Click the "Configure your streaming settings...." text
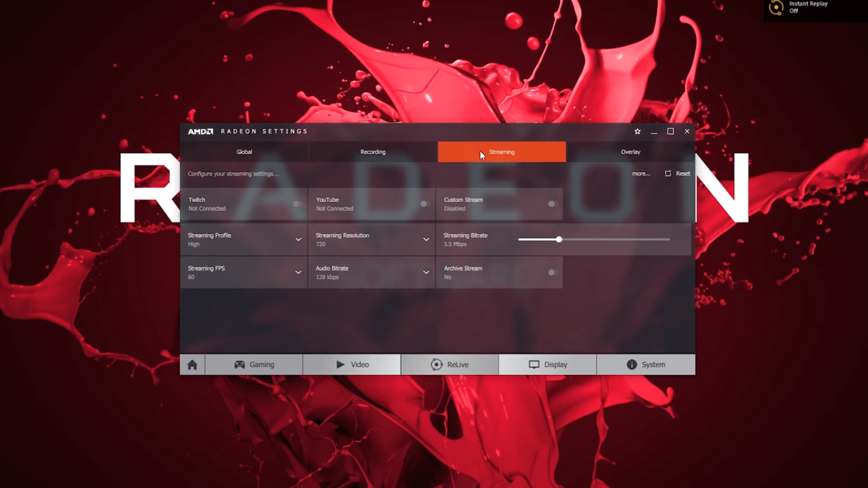Image resolution: width=868 pixels, height=488 pixels. (233, 173)
